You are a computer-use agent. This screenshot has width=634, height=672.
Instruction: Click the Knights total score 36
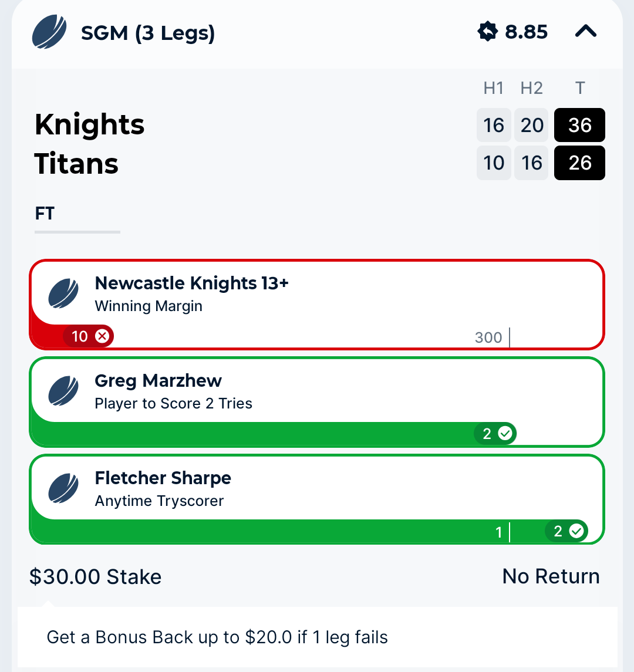[579, 125]
